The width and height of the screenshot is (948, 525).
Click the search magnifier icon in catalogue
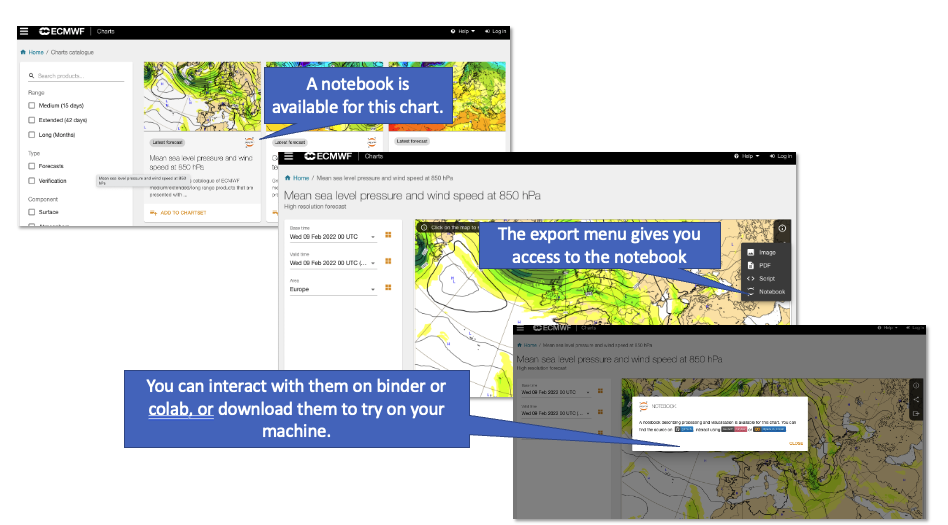tap(31, 76)
